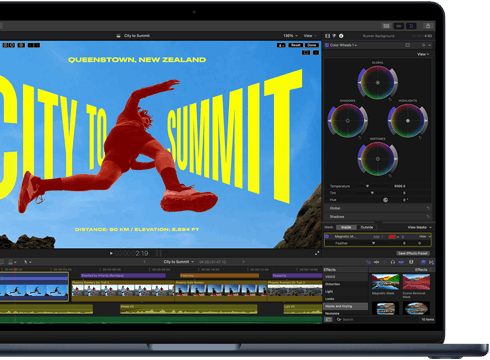The width and height of the screenshot is (490, 360).
Task: Open the Share export button
Action: (428, 26)
